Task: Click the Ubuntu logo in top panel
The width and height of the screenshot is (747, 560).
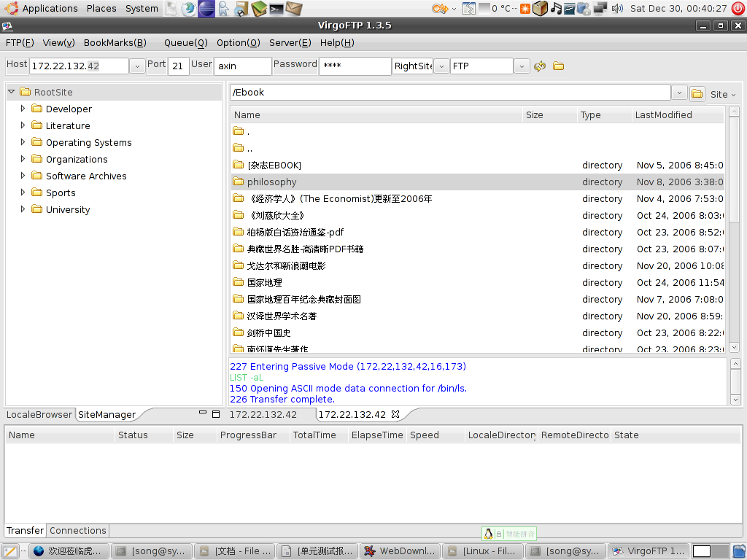Action: 11,8
